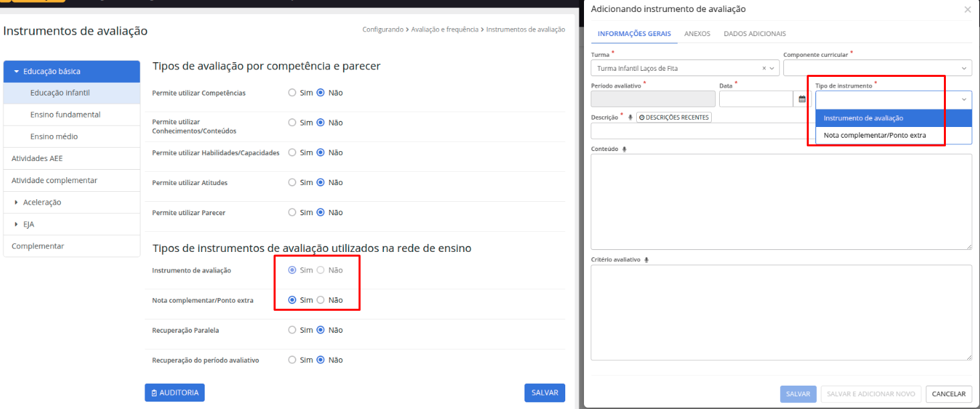The image size is (980, 409).
Task: Select Ensino médio in the sidebar
Action: tap(72, 136)
